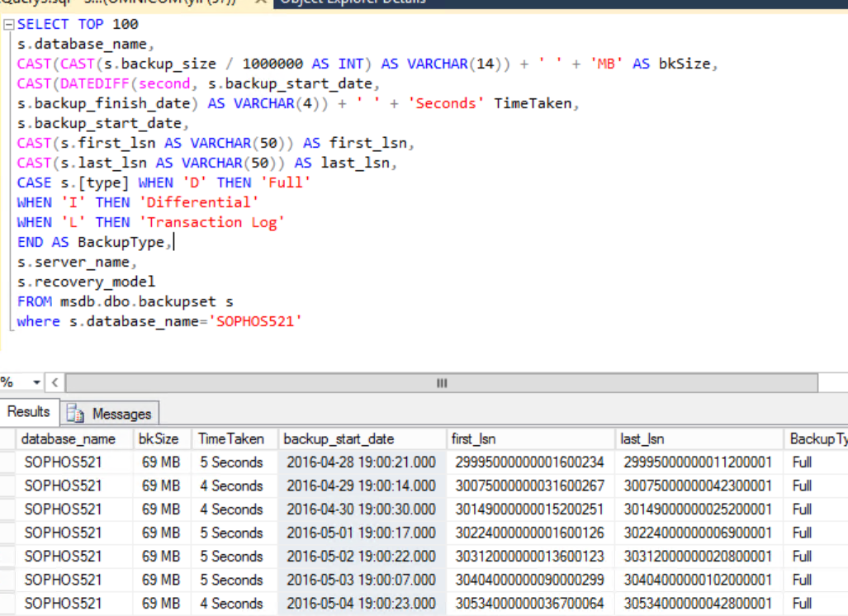Screen dimensions: 848x616
Task: Select first_lsn cell '30075000000031600267'
Action: point(531,486)
